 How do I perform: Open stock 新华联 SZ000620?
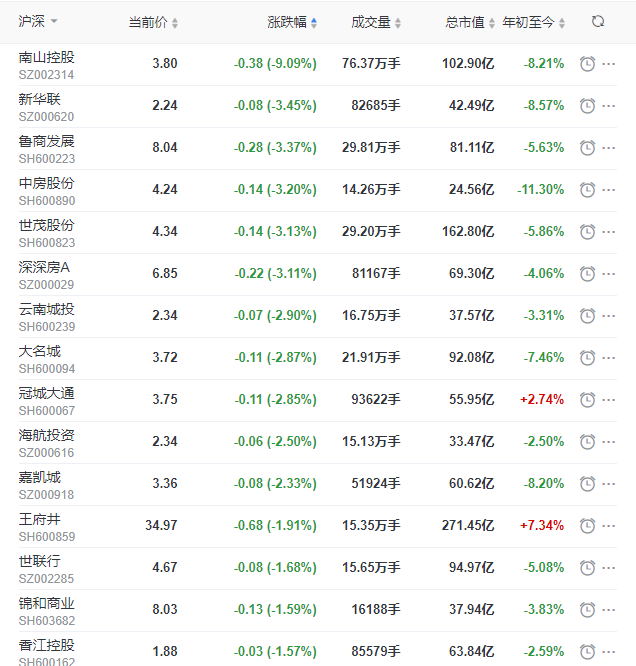tap(46, 107)
